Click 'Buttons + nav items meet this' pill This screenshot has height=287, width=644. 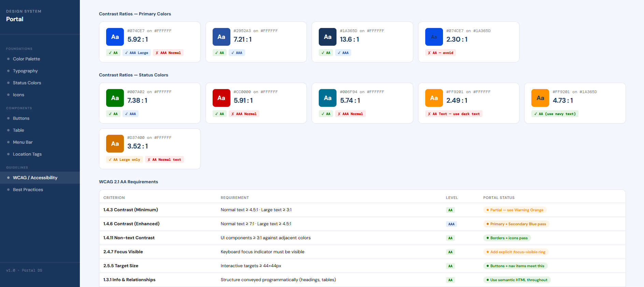click(515, 266)
